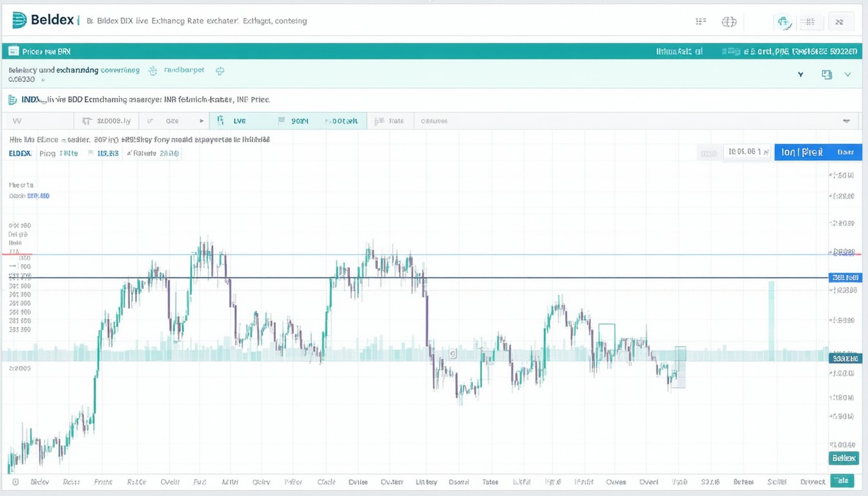Expand the Gze dropdown arrow

[x=201, y=121]
